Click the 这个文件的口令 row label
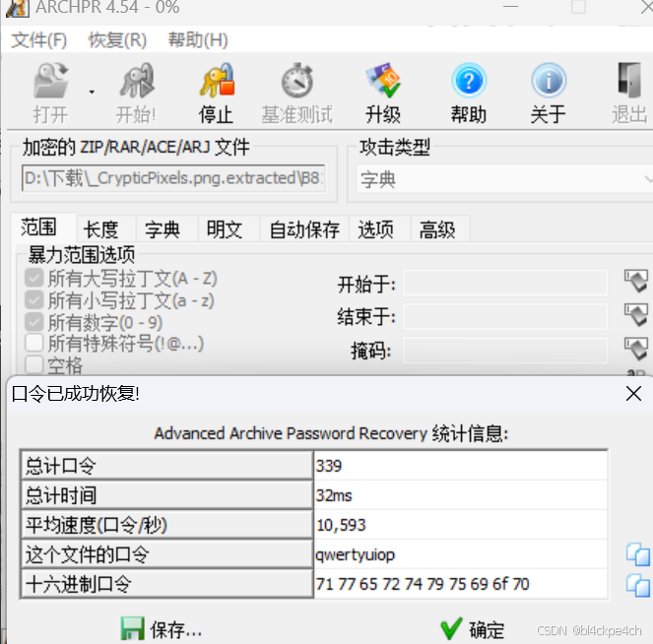The image size is (653, 644). (167, 555)
